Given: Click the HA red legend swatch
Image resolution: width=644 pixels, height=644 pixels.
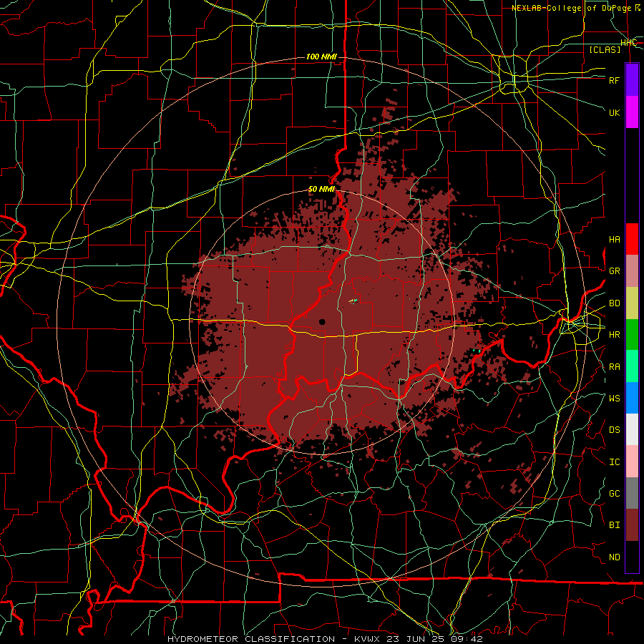Looking at the screenshot, I should pos(632,239).
